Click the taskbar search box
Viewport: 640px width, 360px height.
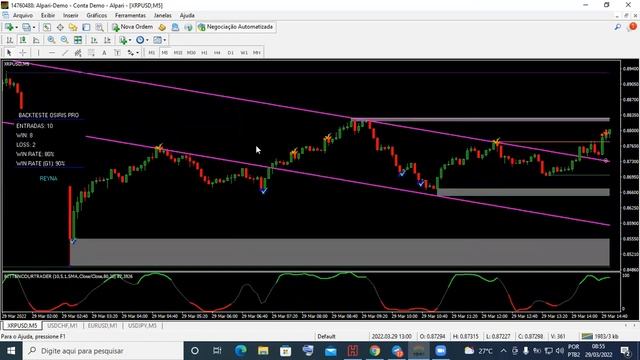(x=103, y=351)
